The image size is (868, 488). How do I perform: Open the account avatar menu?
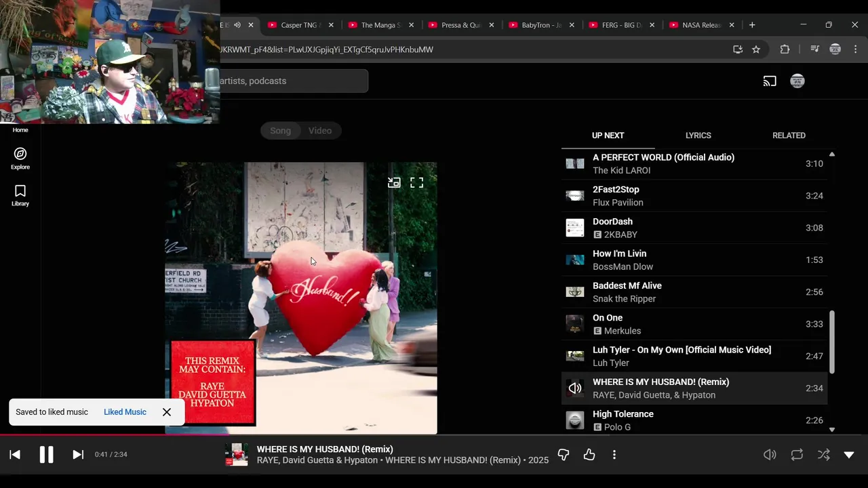click(797, 81)
